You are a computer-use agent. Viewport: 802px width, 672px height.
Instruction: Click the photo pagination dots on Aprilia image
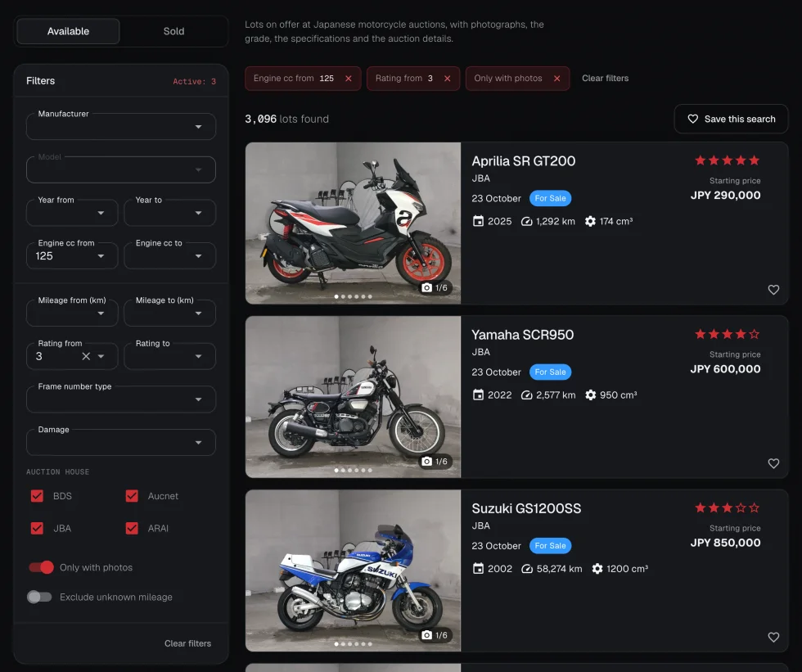[353, 296]
